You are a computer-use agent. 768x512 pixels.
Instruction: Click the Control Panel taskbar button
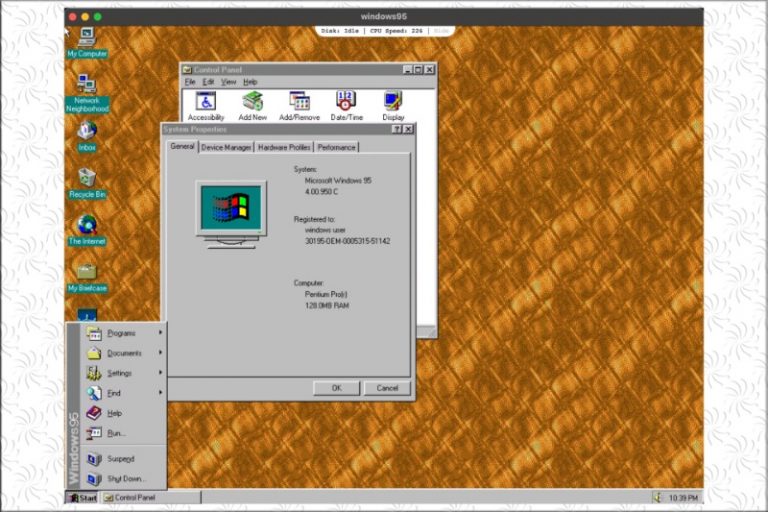tap(151, 498)
